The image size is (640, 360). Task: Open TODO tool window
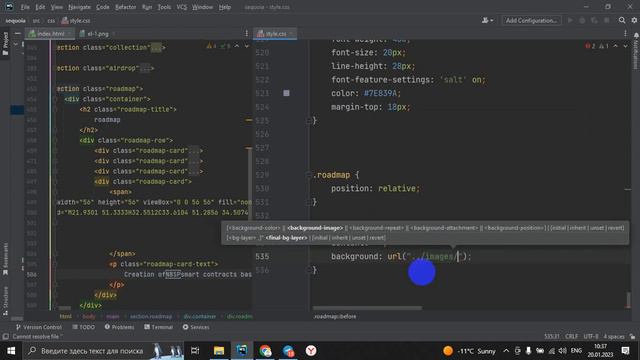tap(84, 327)
